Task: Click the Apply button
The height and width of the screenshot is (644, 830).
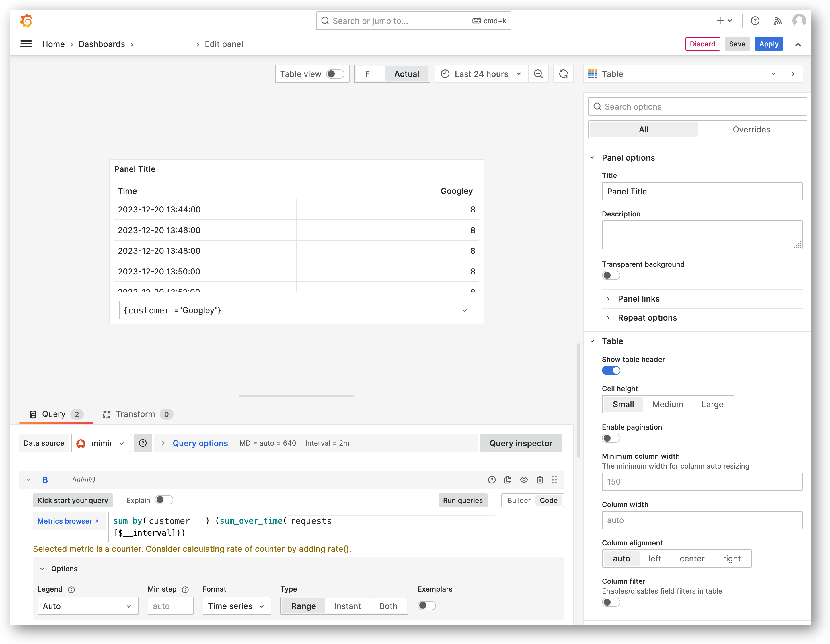Action: pos(768,44)
